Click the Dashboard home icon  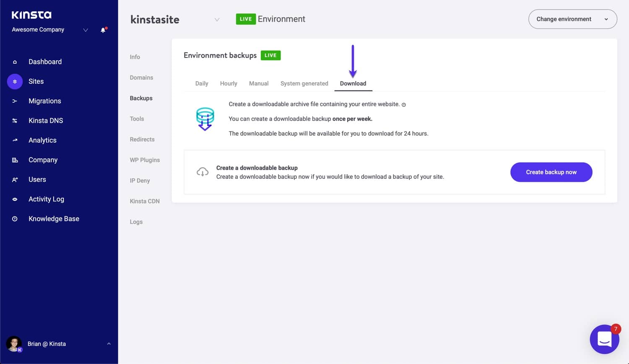pos(15,62)
